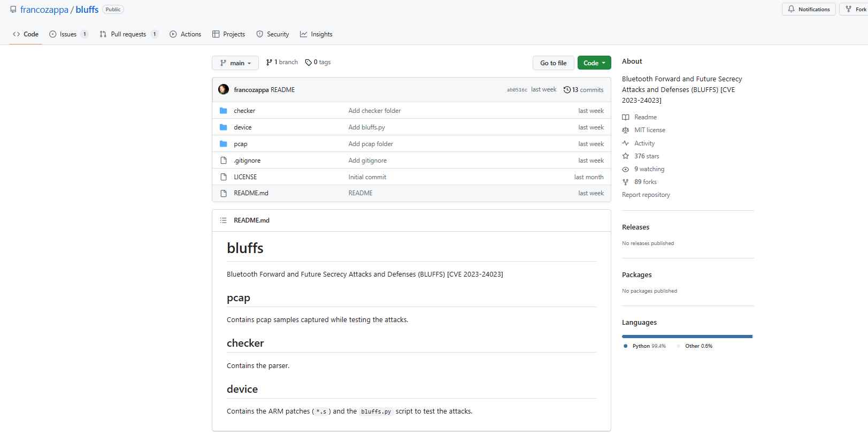Click the star icon by 376 stars

coord(626,156)
